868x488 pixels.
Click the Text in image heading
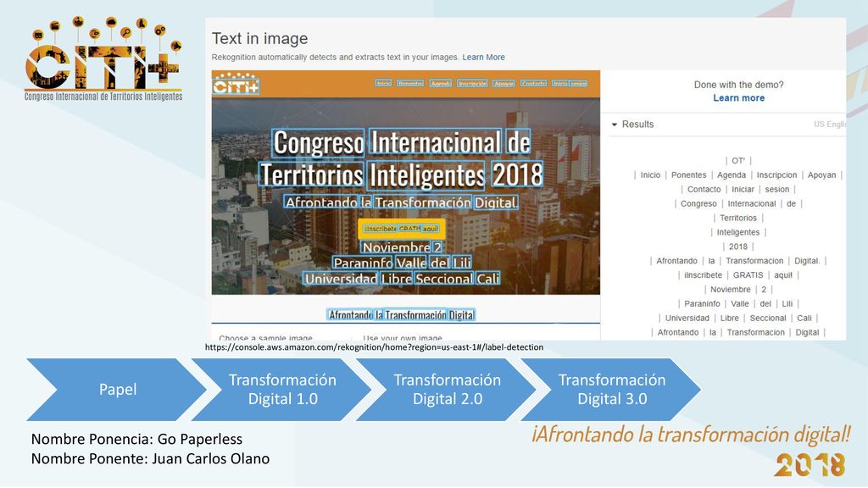[x=259, y=39]
